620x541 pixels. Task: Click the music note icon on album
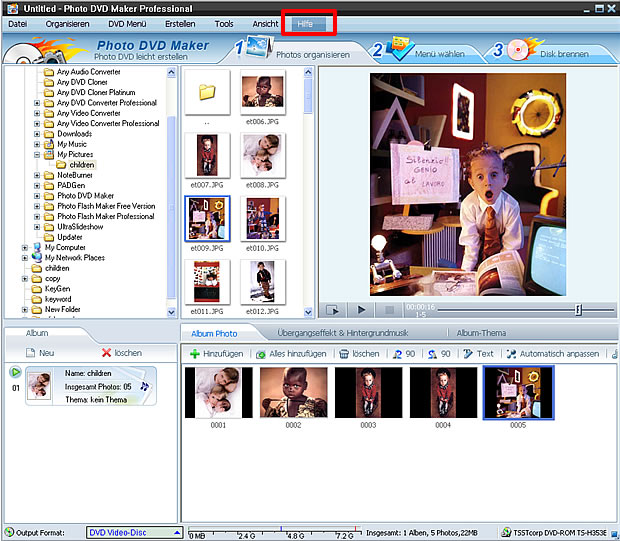pyautogui.click(x=145, y=386)
